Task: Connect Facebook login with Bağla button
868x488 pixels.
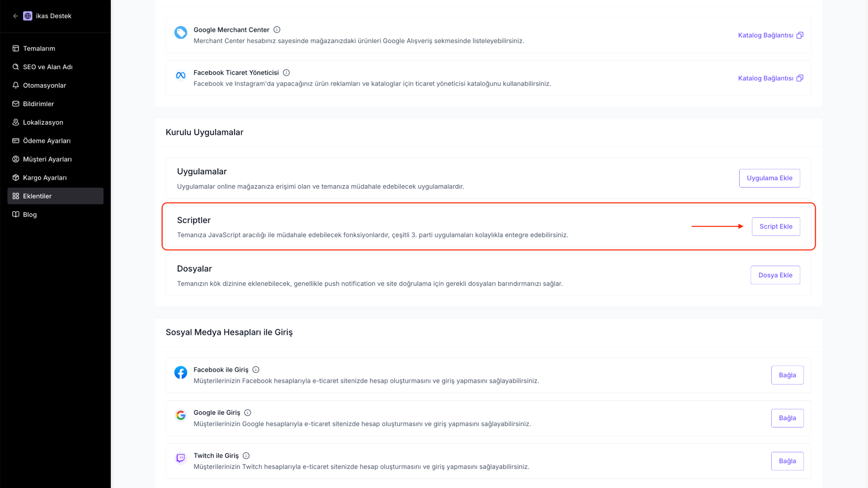Action: pos(787,375)
